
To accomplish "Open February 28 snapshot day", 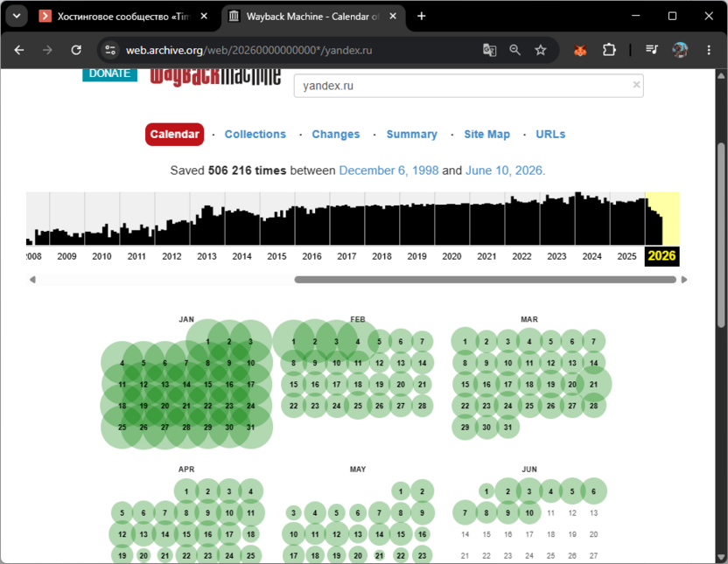I will (422, 406).
